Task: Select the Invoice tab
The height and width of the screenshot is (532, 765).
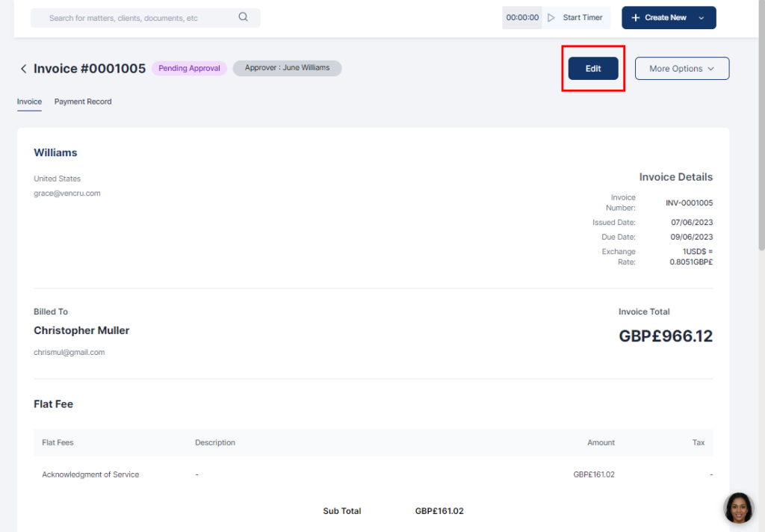Action: pyautogui.click(x=29, y=102)
